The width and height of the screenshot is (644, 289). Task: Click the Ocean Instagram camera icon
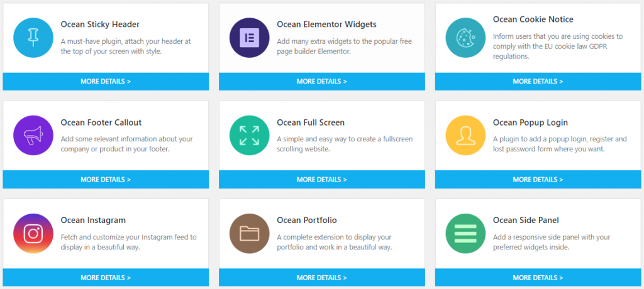pyautogui.click(x=33, y=234)
